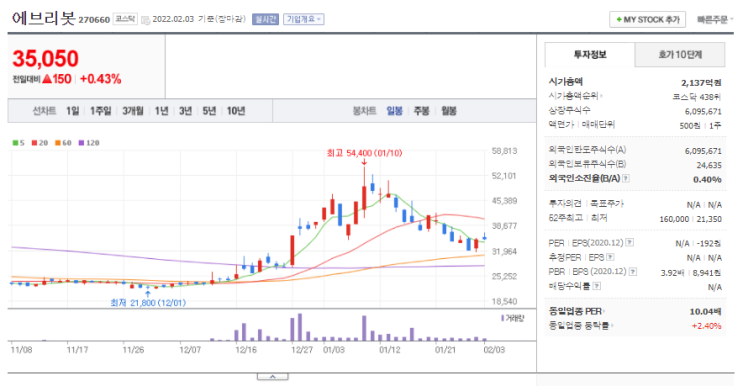The height and width of the screenshot is (386, 743).
Task: Click the 실시간 real-time badge
Action: (x=265, y=19)
